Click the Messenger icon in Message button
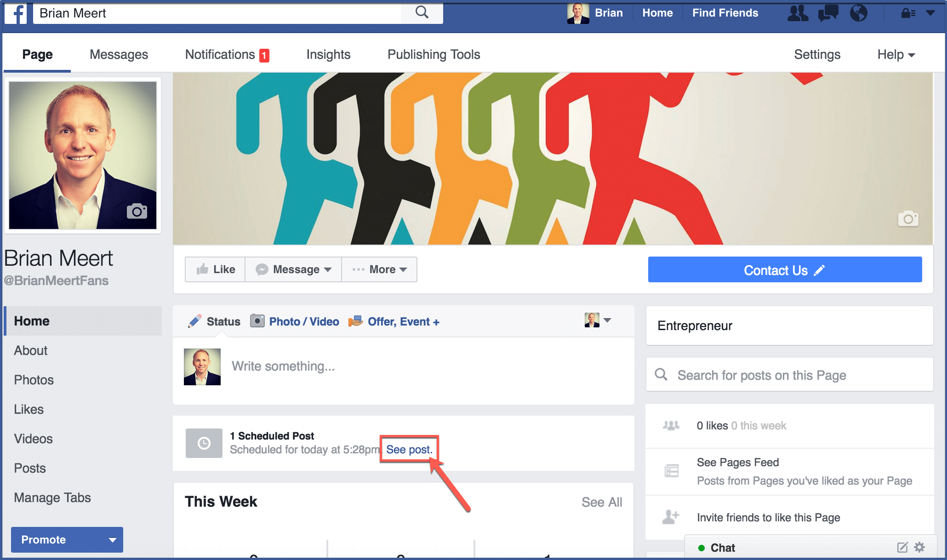This screenshot has width=947, height=560. (262, 269)
